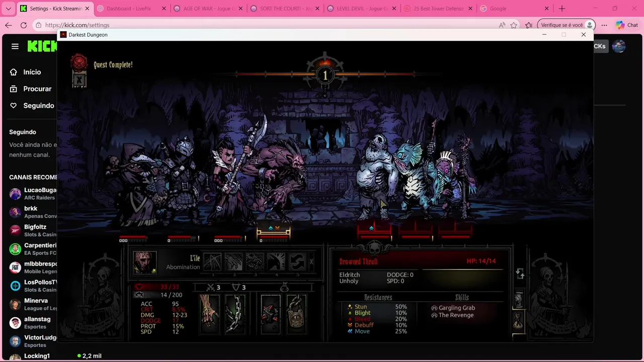Click the swap arrows icon beside monster panel
644x362 pixels.
(520, 274)
